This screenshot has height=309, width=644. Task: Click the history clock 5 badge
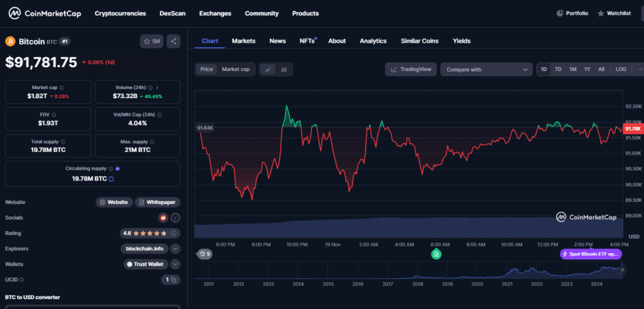pyautogui.click(x=204, y=254)
